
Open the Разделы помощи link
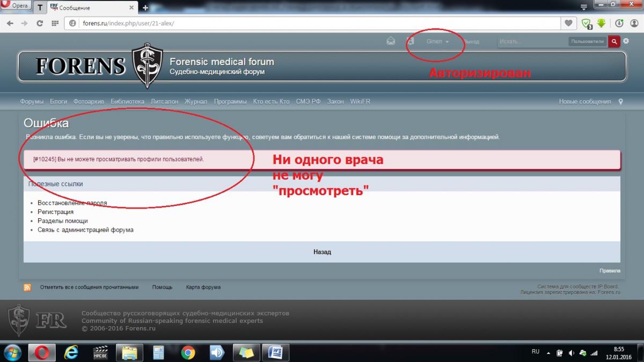click(62, 221)
